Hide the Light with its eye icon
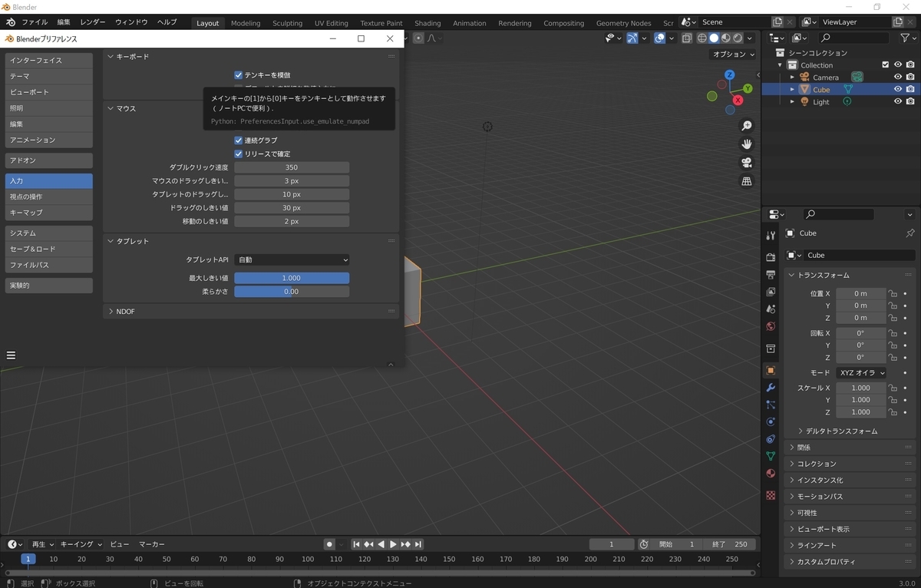Image resolution: width=921 pixels, height=588 pixels. tap(897, 101)
